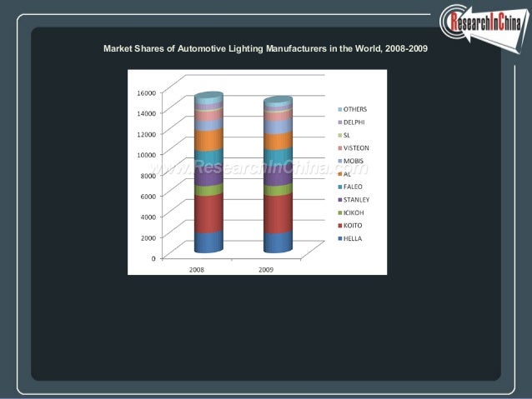Click the 16000 y-axis value
Screen dimensions: 532x399
point(147,92)
